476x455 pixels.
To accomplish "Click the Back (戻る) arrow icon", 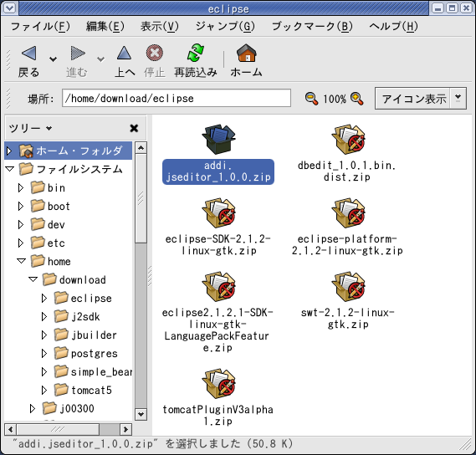I will click(x=29, y=54).
